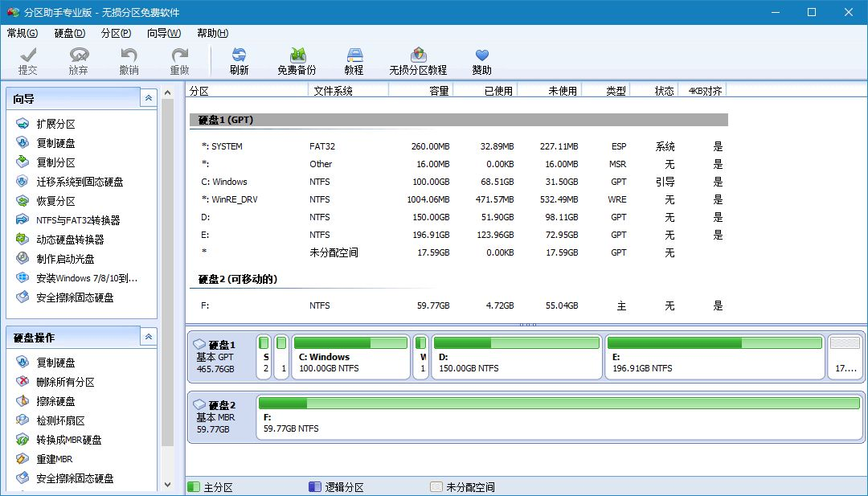This screenshot has height=496, width=868.
Task: Select 硬盘2 基本 MBR disk label
Action: pos(222,417)
